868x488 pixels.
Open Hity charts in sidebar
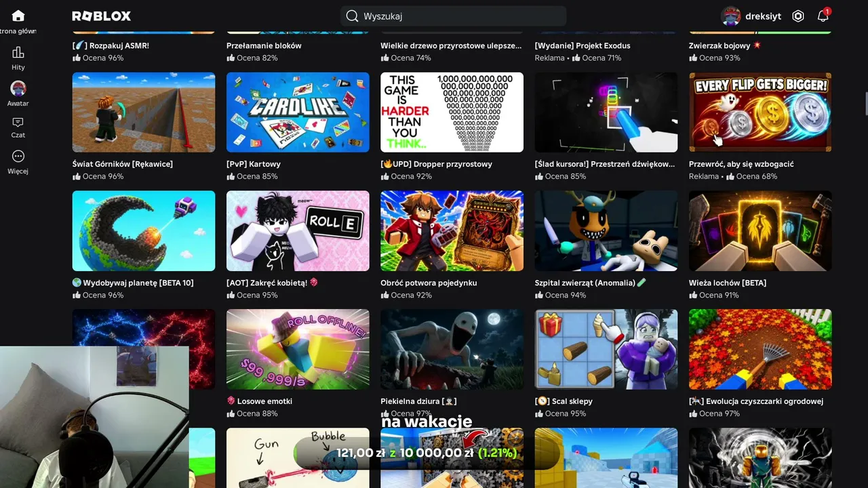click(18, 58)
